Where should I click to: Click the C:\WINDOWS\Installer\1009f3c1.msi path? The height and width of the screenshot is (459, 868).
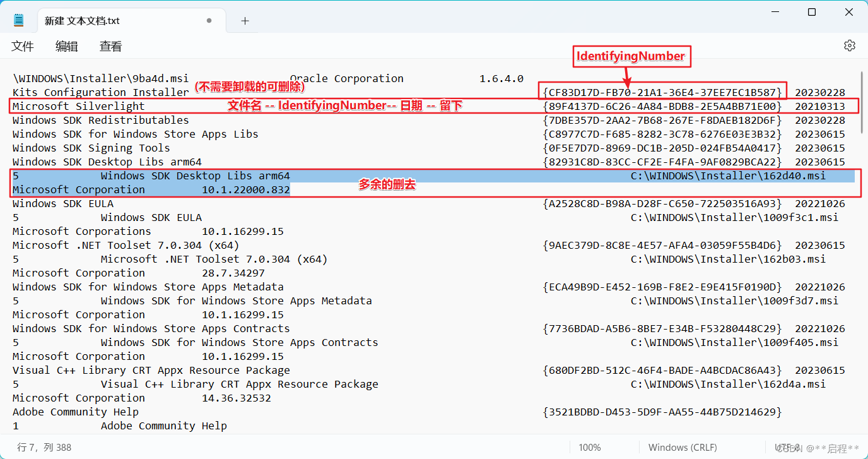coord(735,217)
